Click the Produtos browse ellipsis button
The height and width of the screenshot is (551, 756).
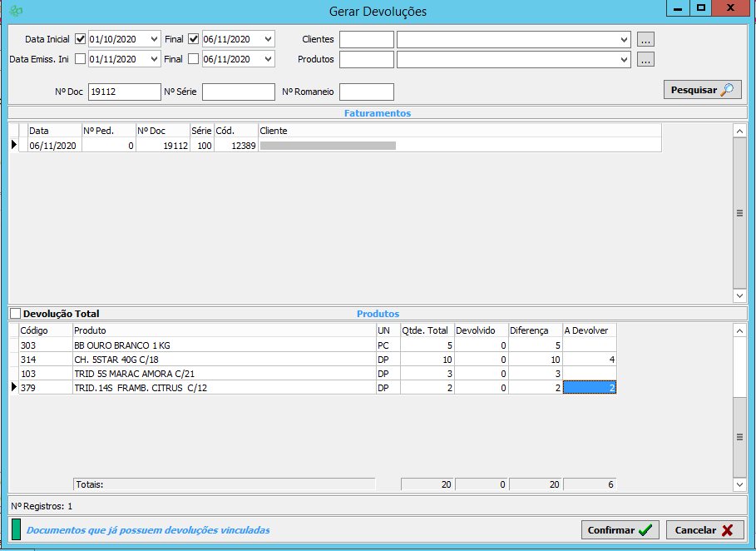coord(646,59)
